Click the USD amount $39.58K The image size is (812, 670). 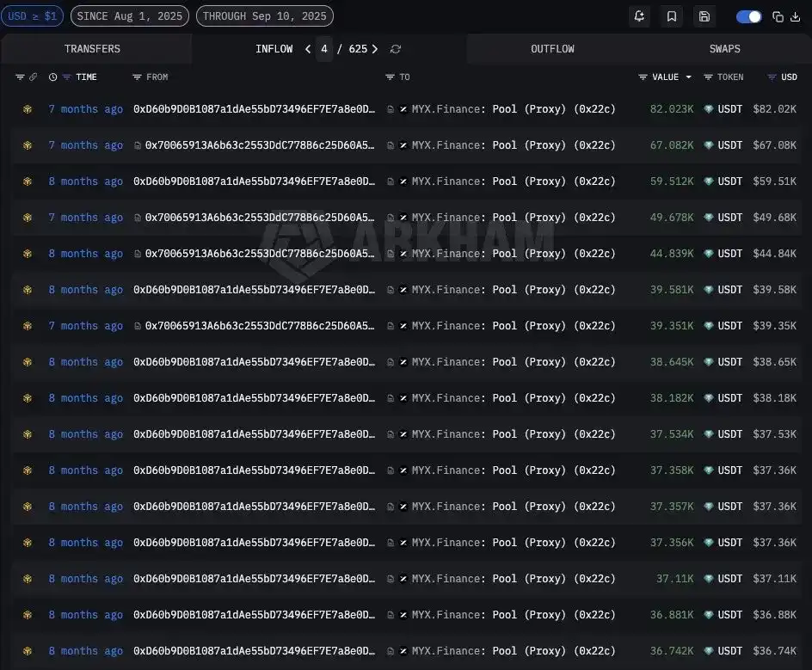(x=775, y=290)
